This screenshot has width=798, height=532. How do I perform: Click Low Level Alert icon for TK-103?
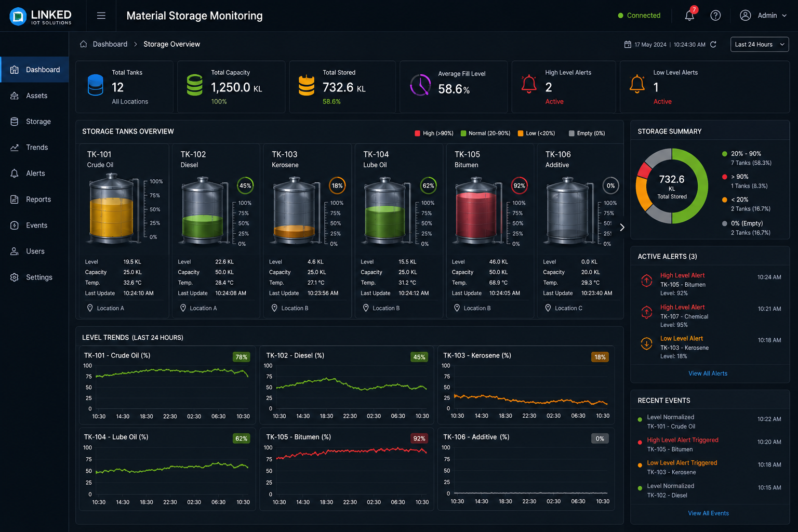[x=647, y=343]
